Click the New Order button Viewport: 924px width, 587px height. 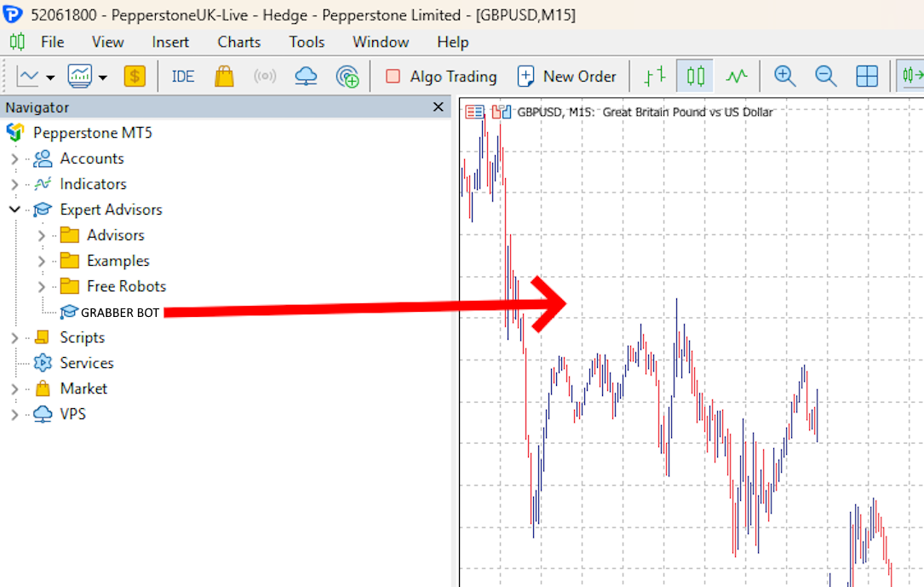point(566,77)
